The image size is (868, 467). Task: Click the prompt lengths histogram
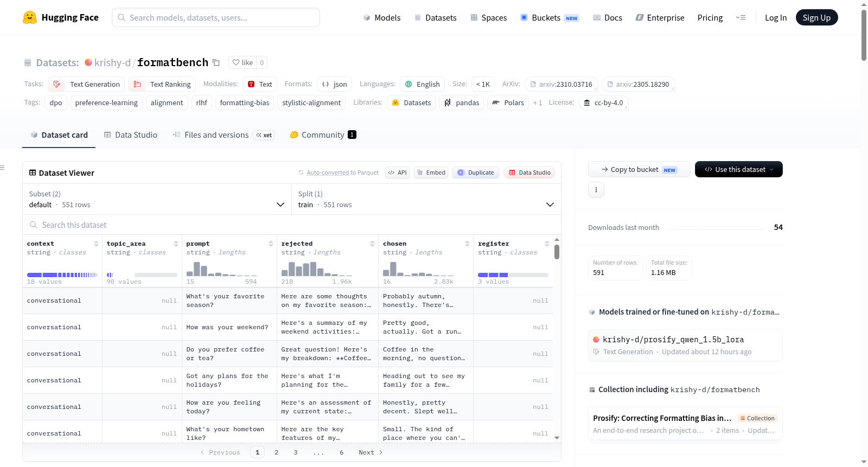pos(222,269)
